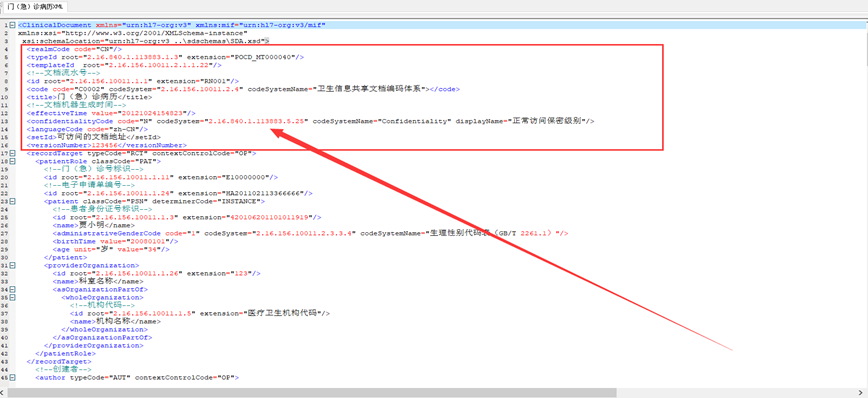Collapse the patientRole element fold marker
868x398 pixels.
coord(12,161)
